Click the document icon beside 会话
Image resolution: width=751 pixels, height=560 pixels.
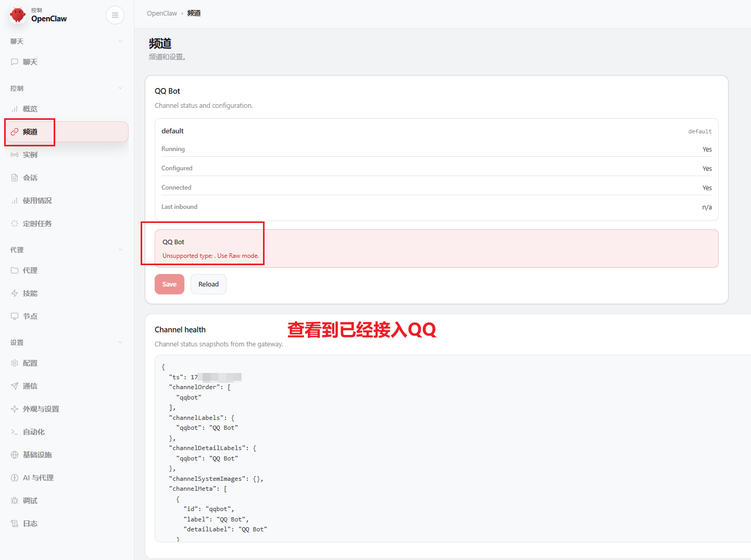[15, 178]
